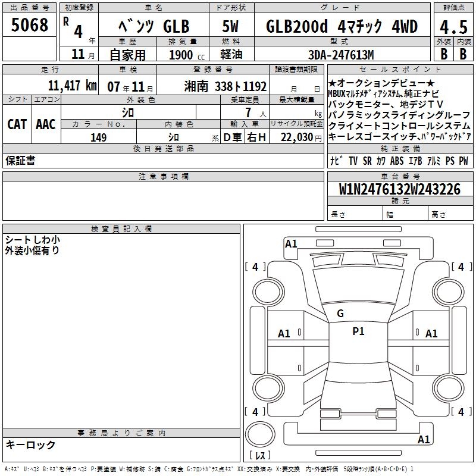Click the R era mark beside year 4
The image size is (476, 476).
(66, 19)
